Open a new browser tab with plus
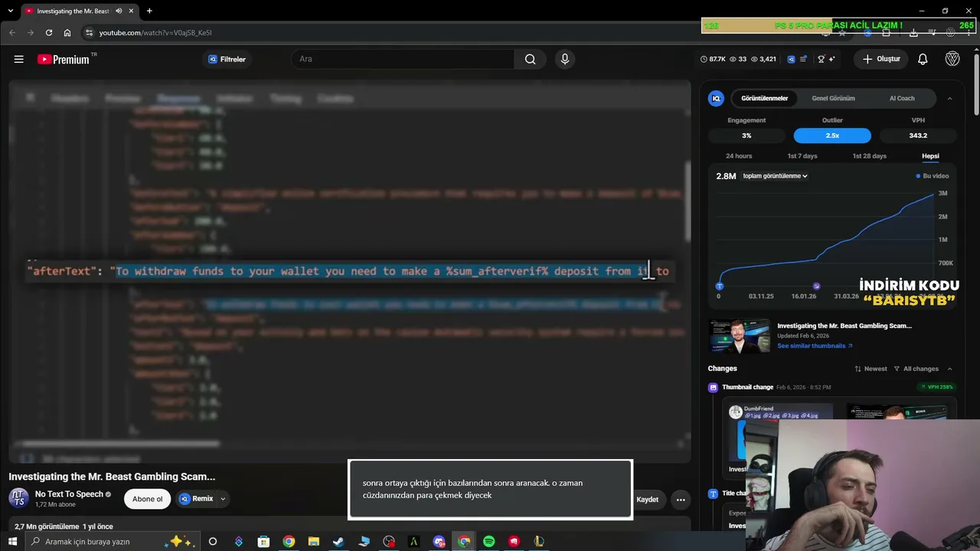The height and width of the screenshot is (551, 980). [x=149, y=11]
